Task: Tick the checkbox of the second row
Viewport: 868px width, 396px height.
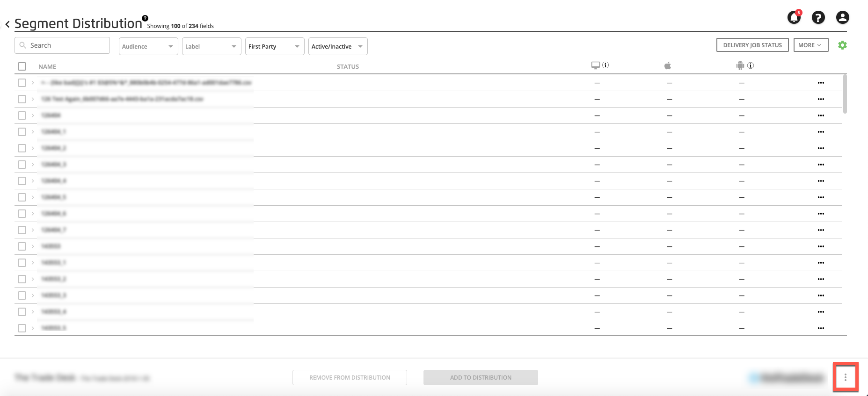Action: click(x=22, y=99)
